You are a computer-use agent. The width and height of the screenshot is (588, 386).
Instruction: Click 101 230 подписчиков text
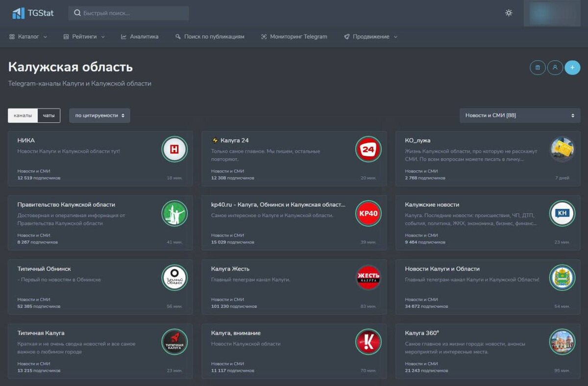pos(234,307)
